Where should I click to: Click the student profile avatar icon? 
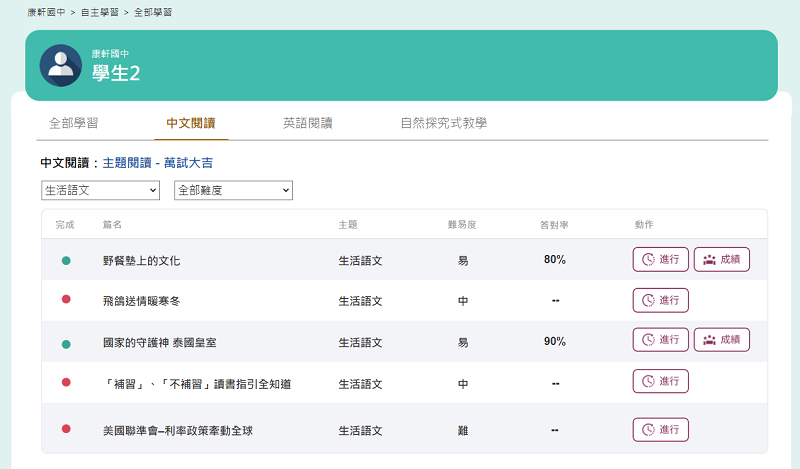point(61,65)
